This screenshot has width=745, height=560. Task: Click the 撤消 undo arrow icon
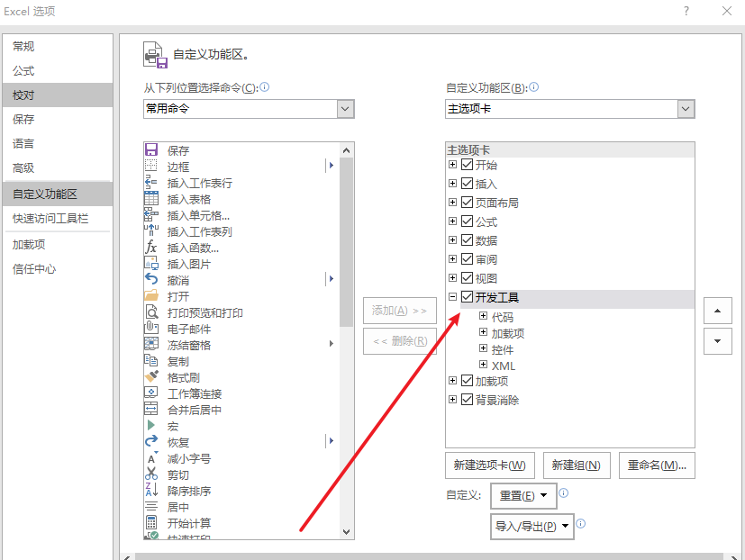coord(151,279)
